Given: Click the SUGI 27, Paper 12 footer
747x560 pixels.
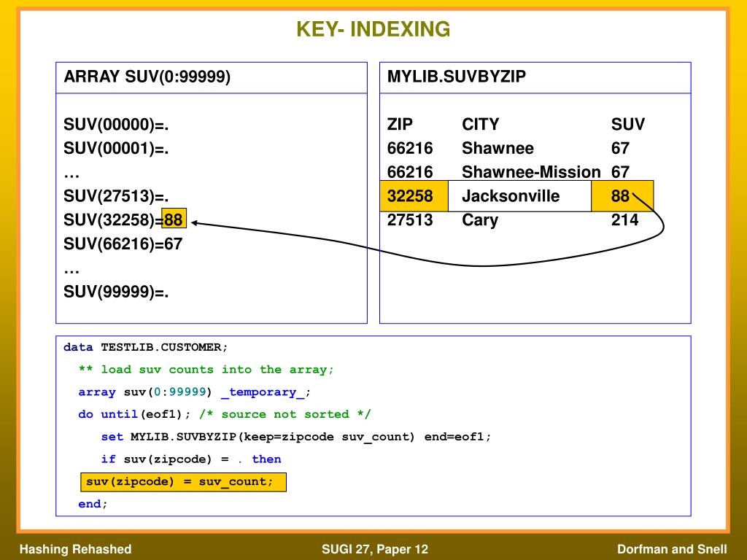Looking at the screenshot, I should tap(375, 550).
